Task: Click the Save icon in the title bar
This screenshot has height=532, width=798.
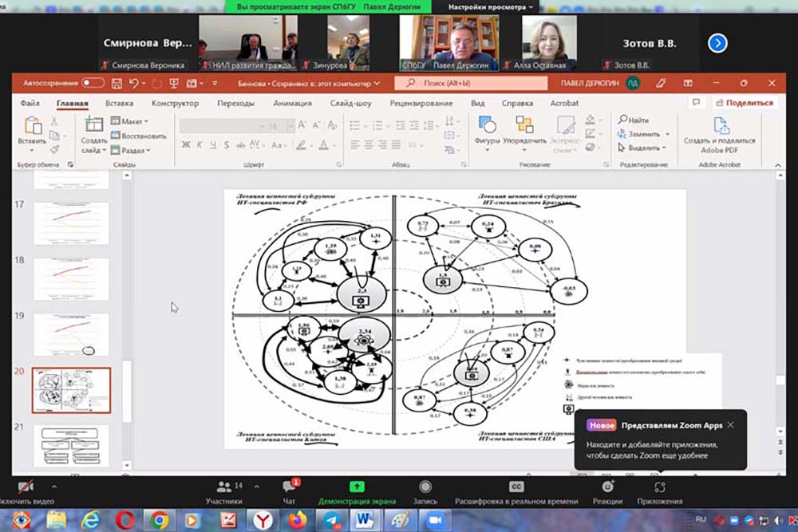Action: coord(117,83)
